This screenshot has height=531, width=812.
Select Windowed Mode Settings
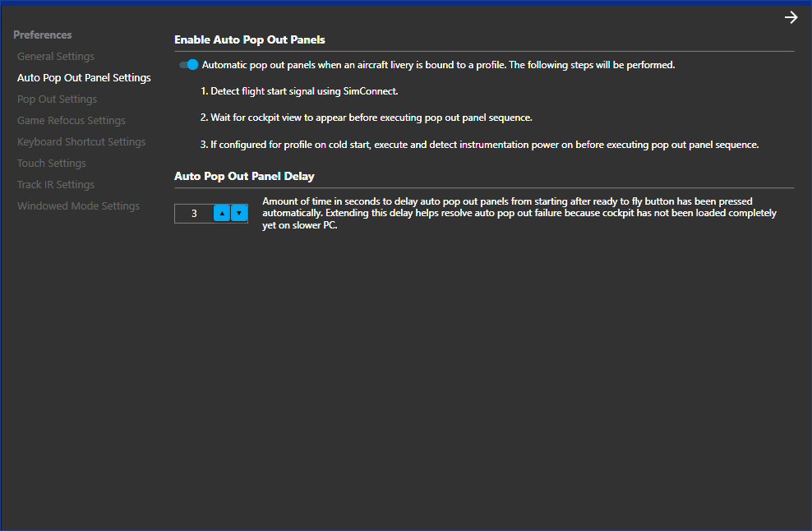(x=78, y=206)
